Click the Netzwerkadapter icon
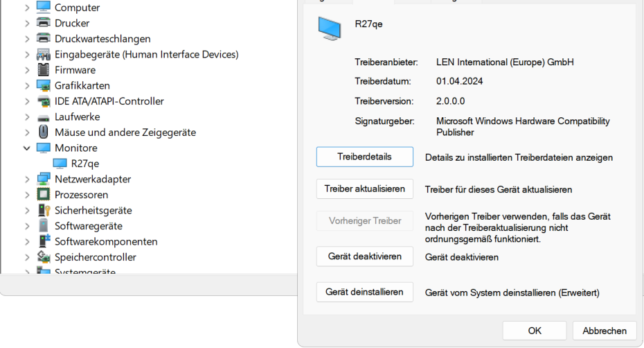 point(43,179)
